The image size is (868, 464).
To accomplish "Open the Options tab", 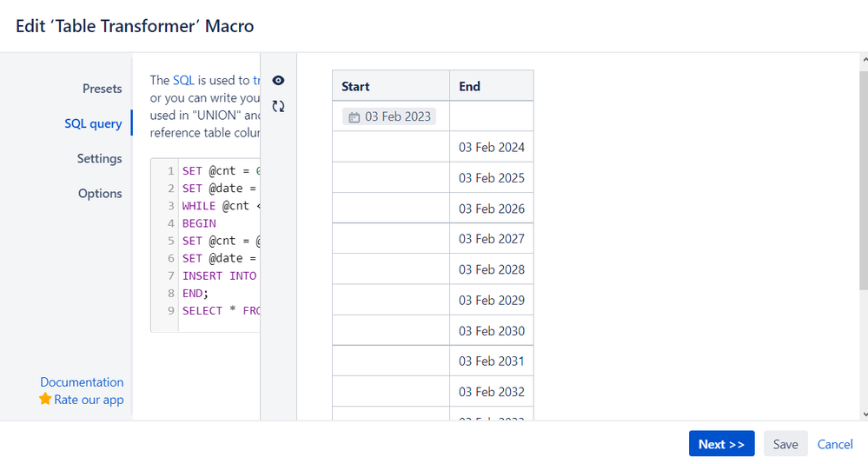I will [x=100, y=193].
